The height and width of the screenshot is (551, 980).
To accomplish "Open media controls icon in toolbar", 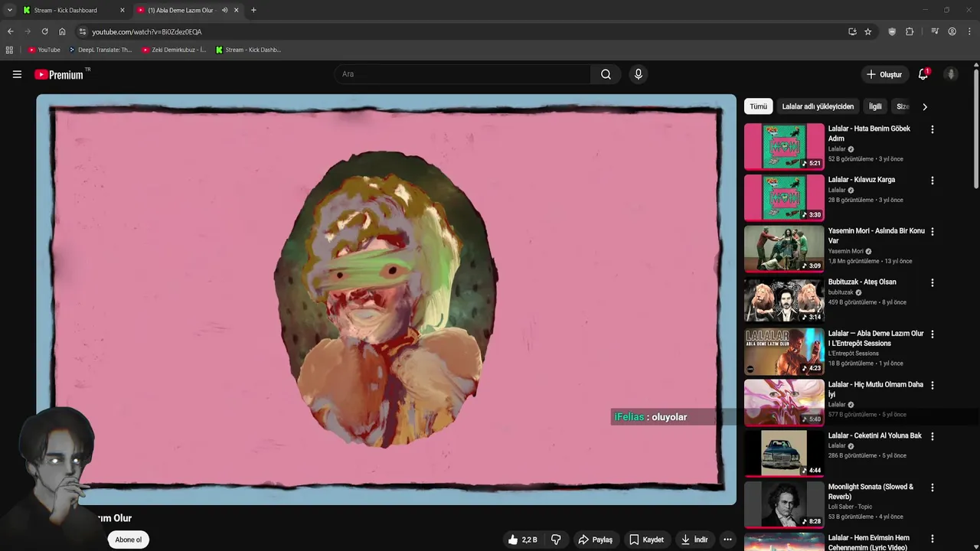I will click(935, 31).
